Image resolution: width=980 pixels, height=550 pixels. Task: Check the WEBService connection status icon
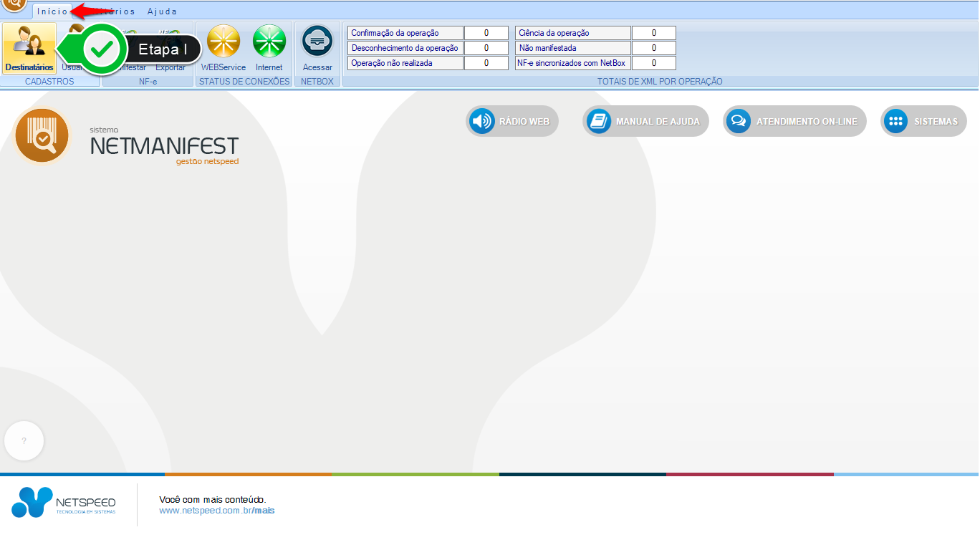coord(224,48)
